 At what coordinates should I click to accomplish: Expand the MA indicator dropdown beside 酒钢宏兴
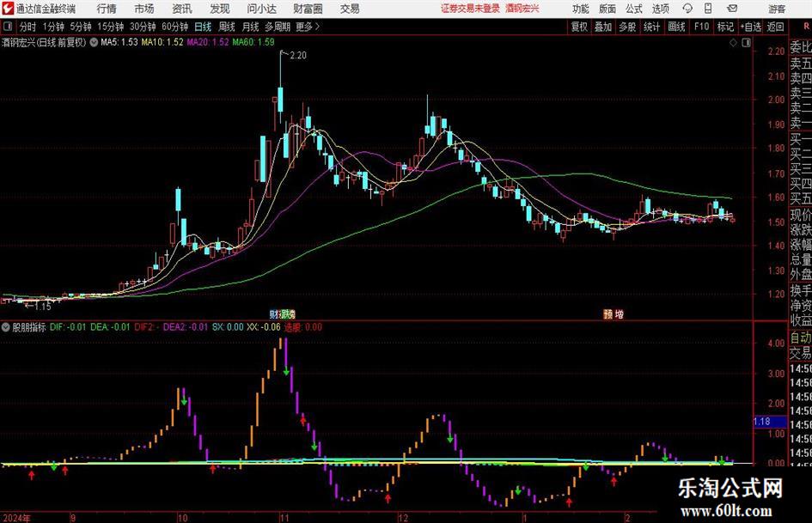pyautogui.click(x=94, y=42)
